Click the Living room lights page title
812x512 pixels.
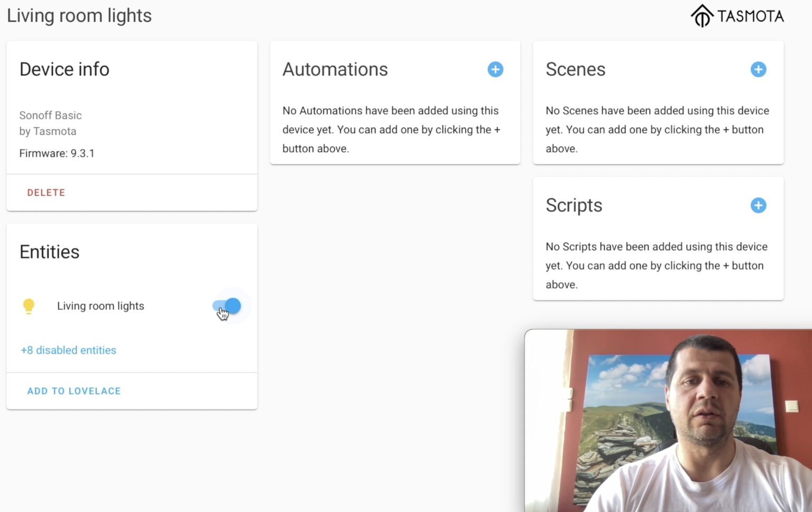79,16
